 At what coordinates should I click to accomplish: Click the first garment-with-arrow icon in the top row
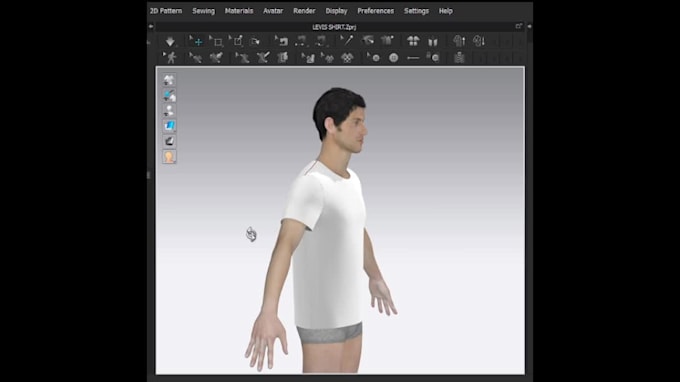459,41
